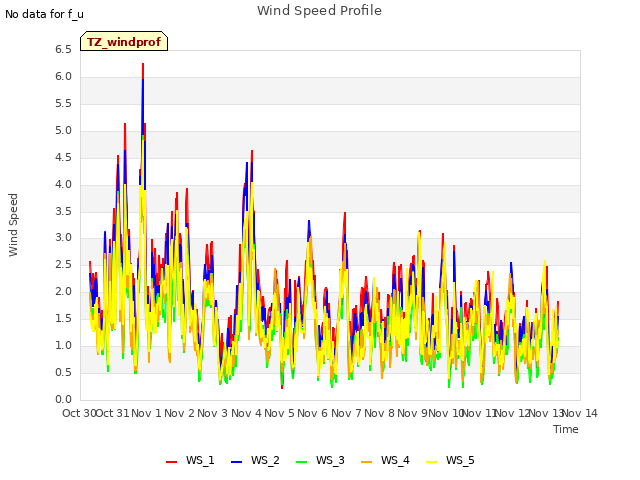The image size is (640, 480).
Task: Click the 0.0 y-axis tick label
Action: pos(63,399)
